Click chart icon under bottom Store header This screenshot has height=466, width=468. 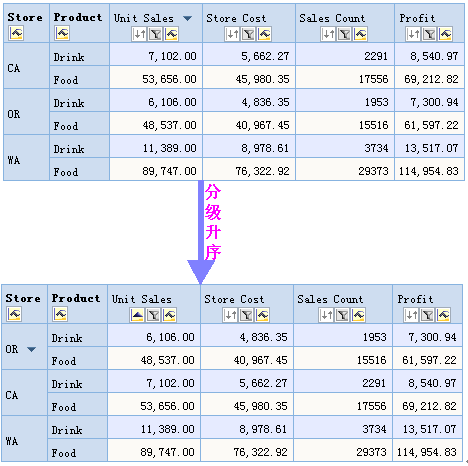(14, 314)
